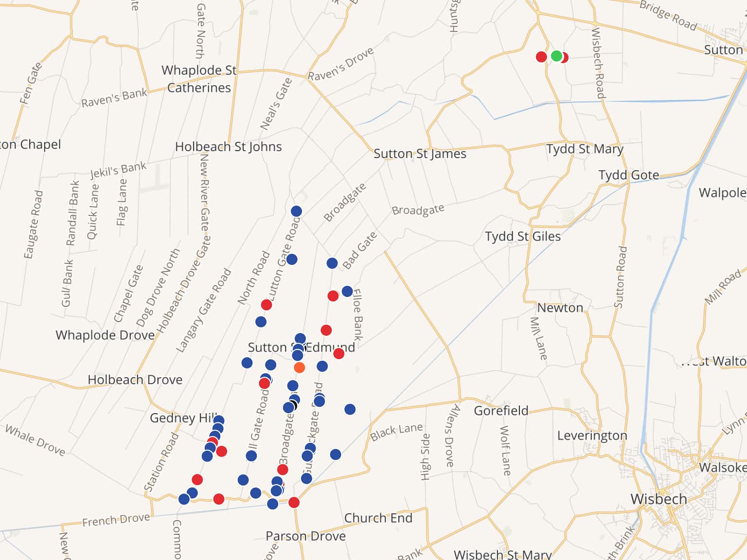The width and height of the screenshot is (747, 560).
Task: Click the Whaplode Drove place label
Action: click(105, 335)
